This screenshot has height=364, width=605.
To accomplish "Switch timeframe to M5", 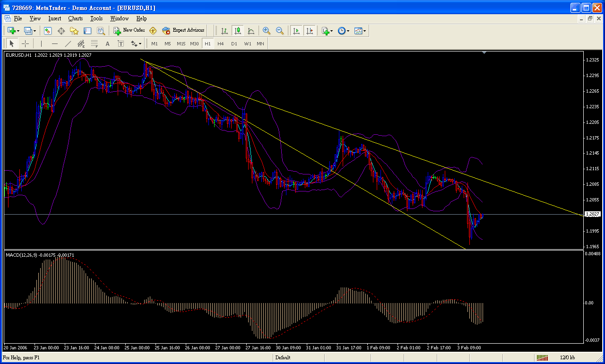I will pos(168,44).
